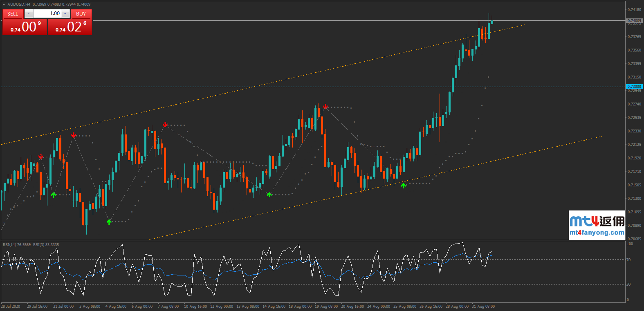Screen dimensions: 644x311
Task: Select the green buy arrow near 25 Aug
Action: coord(404,186)
